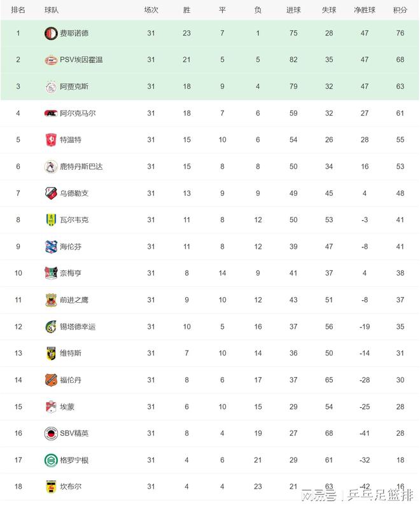The height and width of the screenshot is (507, 420).
Task: Click the 阿尔克马尔 AZ team logo
Action: 51,113
